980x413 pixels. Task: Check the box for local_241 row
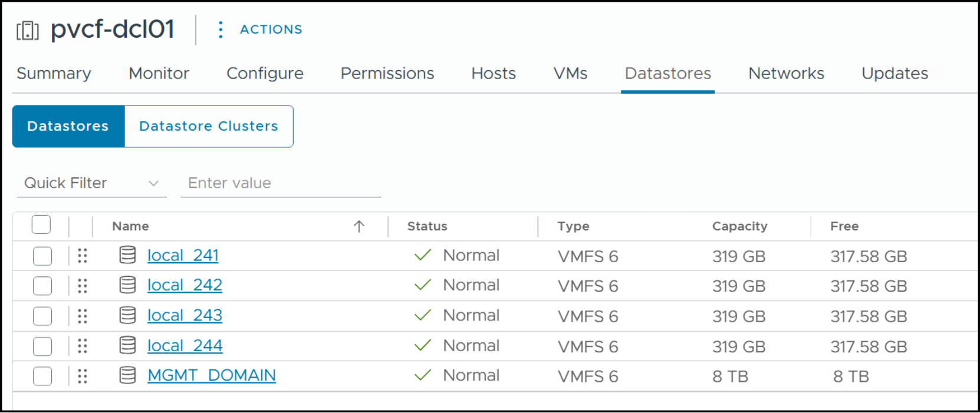tap(42, 256)
